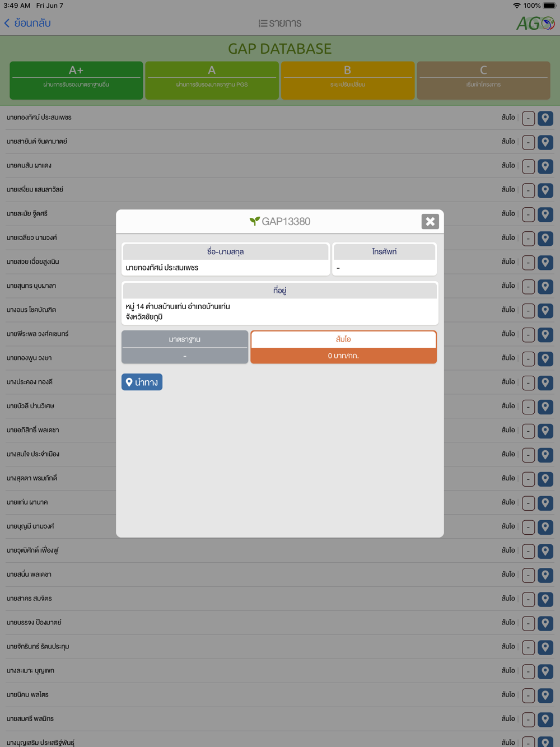
Task: Open map pin for นายละมัย จู๊ดศรี row
Action: (545, 214)
